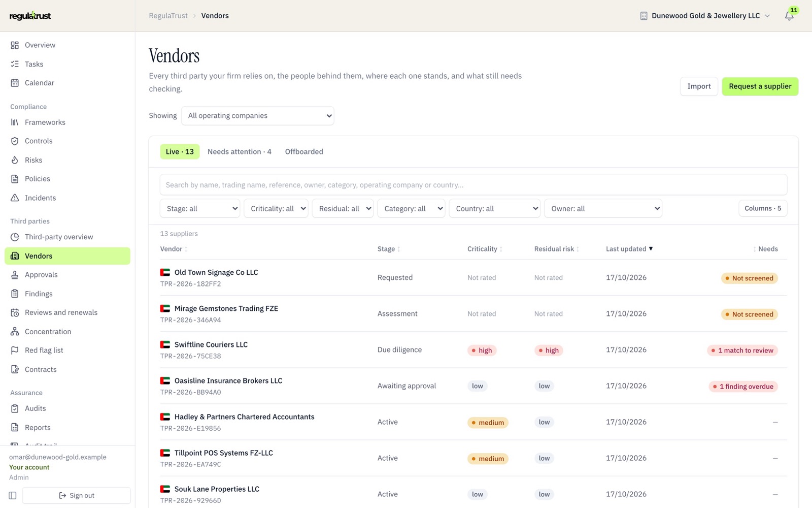Open Contracts pen-document icon
812x508 pixels.
click(x=15, y=369)
